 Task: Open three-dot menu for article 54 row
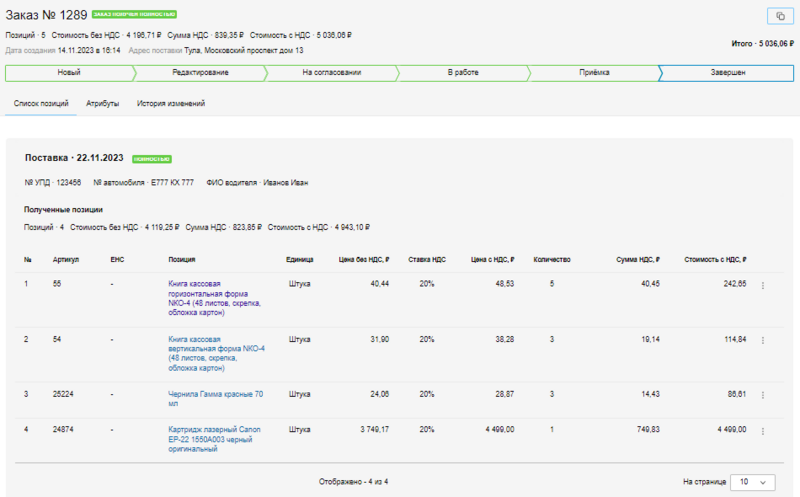[x=763, y=341]
